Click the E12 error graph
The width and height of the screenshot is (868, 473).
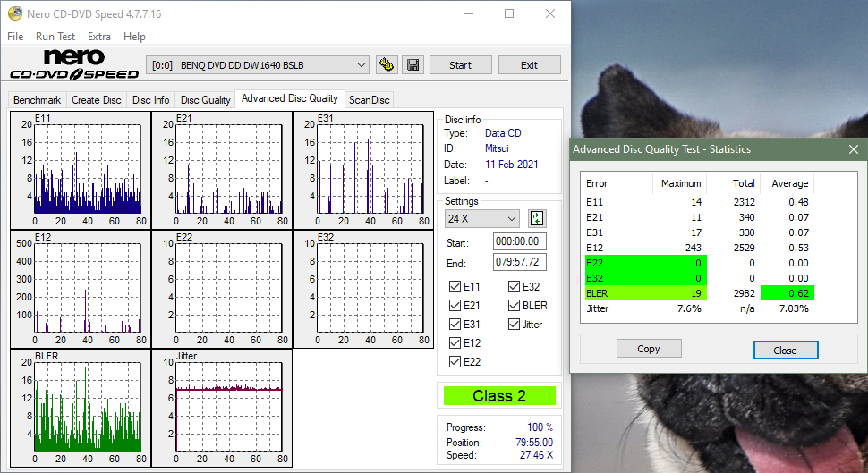(x=81, y=290)
